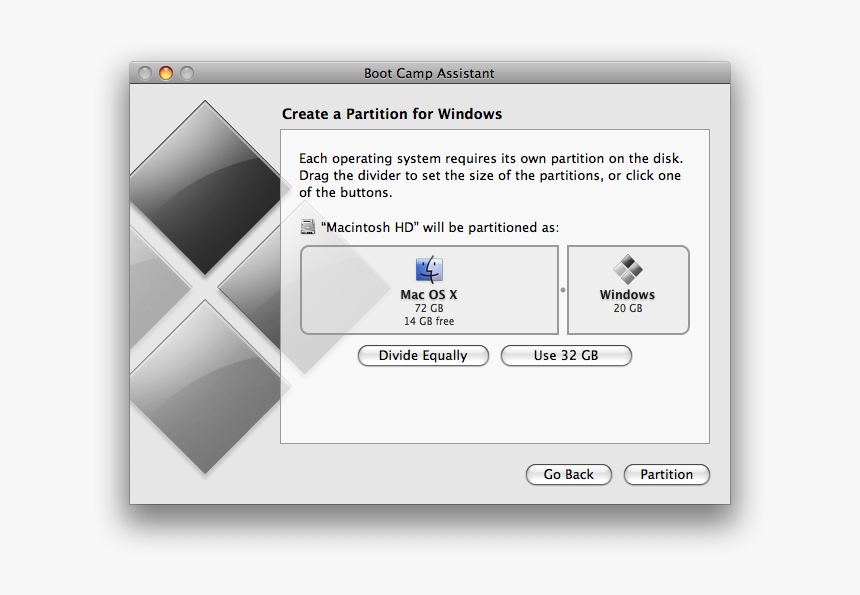Click the gray zoom button in title bar
This screenshot has width=860, height=595.
click(x=187, y=73)
